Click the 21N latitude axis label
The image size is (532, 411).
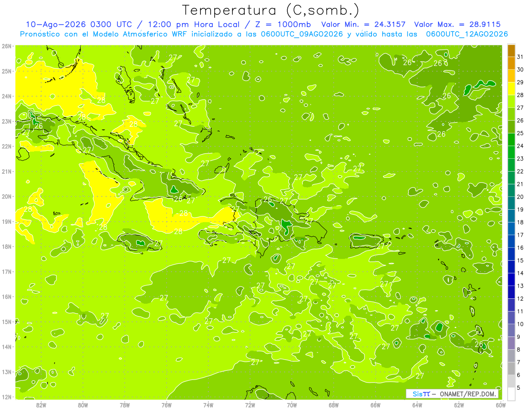(x=7, y=171)
